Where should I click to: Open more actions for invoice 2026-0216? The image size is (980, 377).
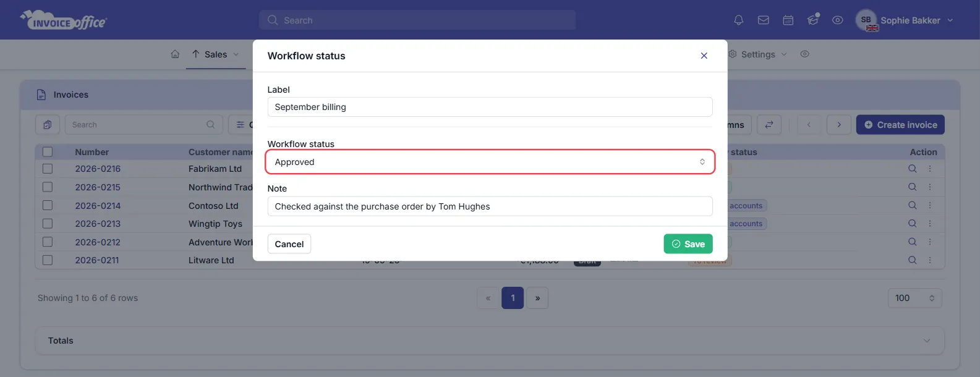(x=929, y=169)
